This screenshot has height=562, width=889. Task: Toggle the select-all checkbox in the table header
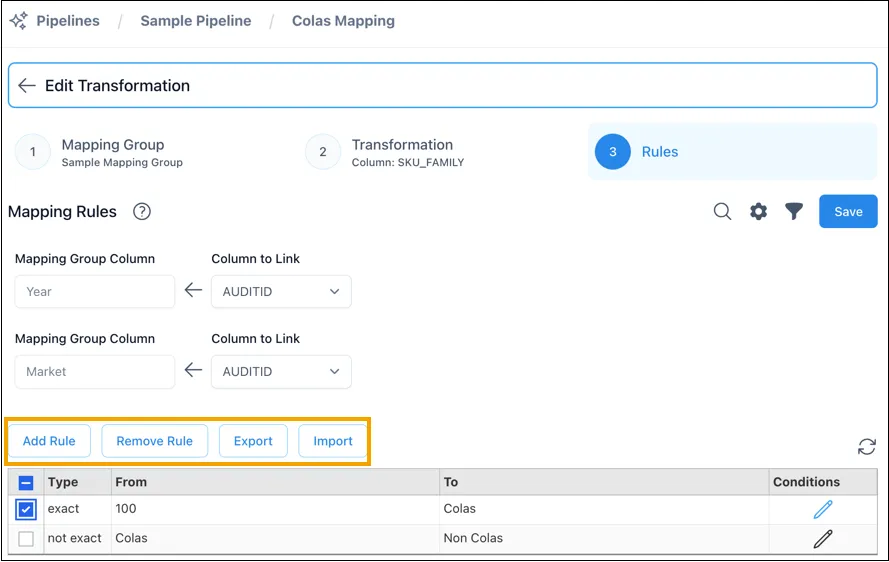[x=26, y=483]
